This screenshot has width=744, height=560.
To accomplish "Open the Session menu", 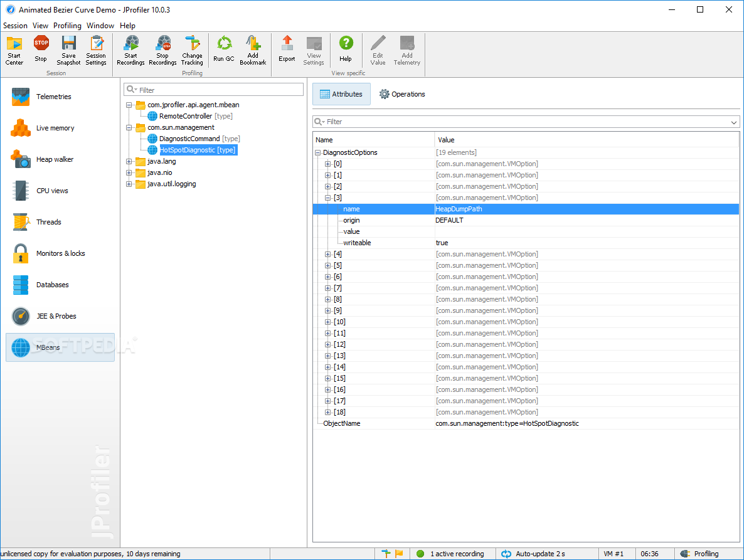I will pyautogui.click(x=15, y=26).
